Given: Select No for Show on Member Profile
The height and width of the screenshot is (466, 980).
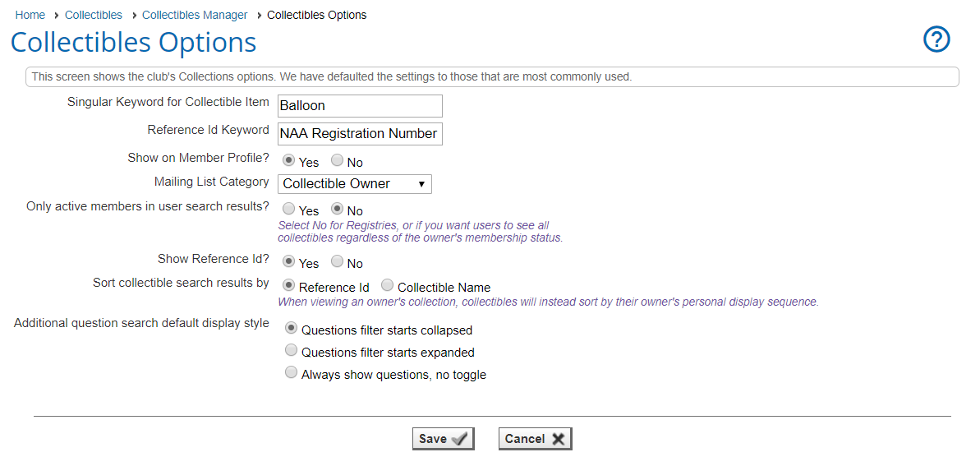Looking at the screenshot, I should pos(338,161).
